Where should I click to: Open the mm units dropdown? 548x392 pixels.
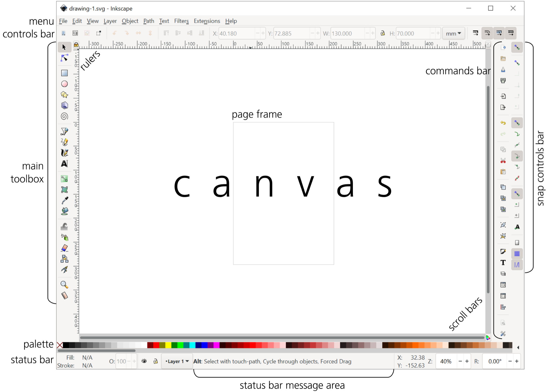pyautogui.click(x=453, y=33)
